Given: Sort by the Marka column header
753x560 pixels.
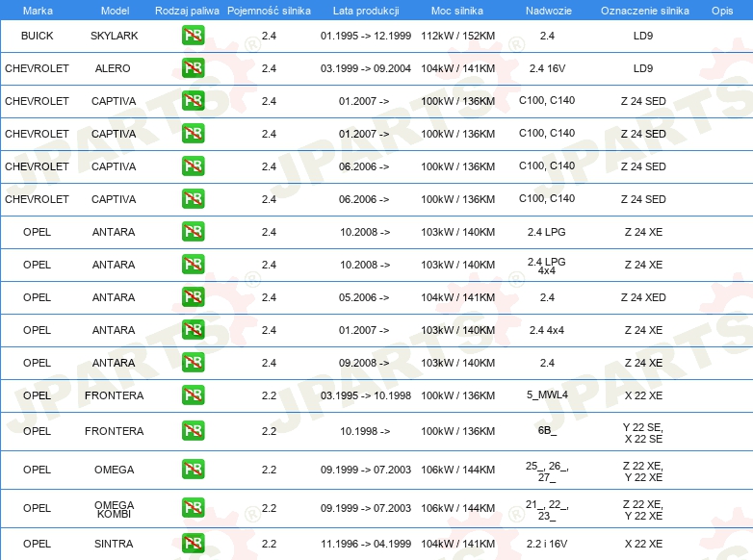Looking at the screenshot, I should [37, 11].
